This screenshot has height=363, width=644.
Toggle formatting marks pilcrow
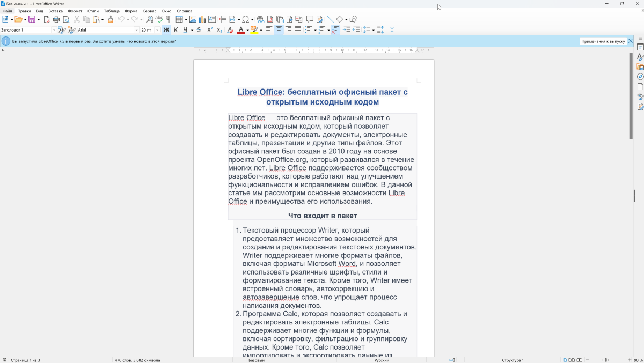point(168,19)
